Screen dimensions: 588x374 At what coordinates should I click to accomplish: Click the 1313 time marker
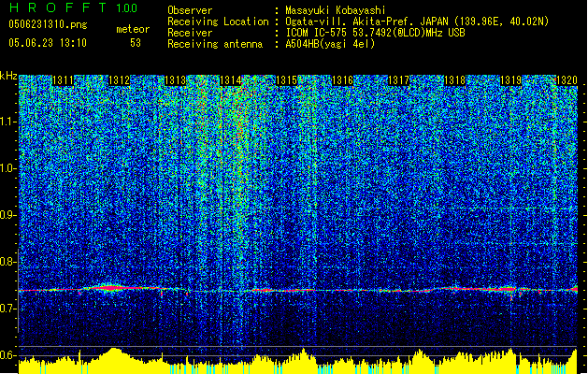[175, 80]
